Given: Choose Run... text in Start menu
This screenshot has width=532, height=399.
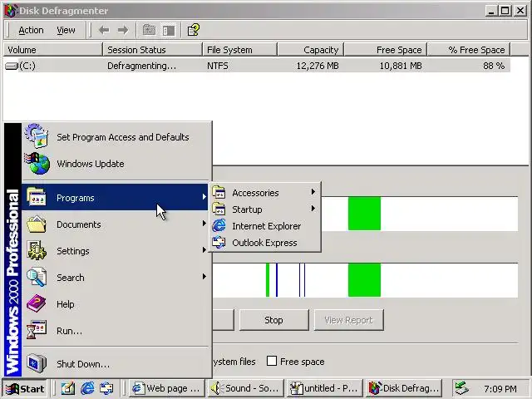Looking at the screenshot, I should tap(69, 331).
